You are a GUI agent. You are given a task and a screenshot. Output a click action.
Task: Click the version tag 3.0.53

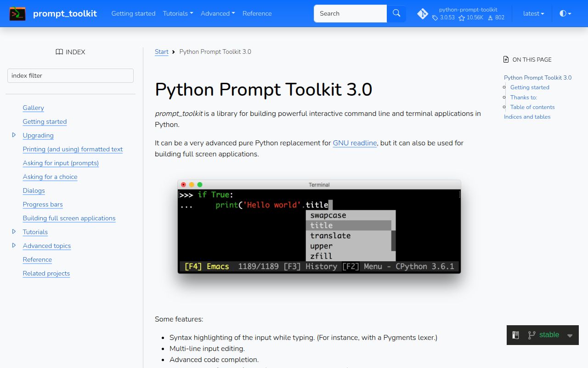pyautogui.click(x=443, y=17)
